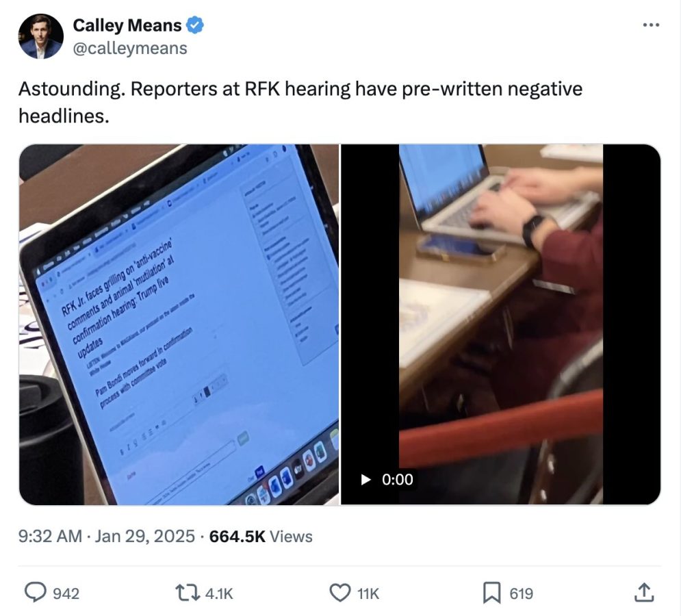Bookmark the tweet with bookmark icon
This screenshot has height=616, width=681.
coord(492,593)
